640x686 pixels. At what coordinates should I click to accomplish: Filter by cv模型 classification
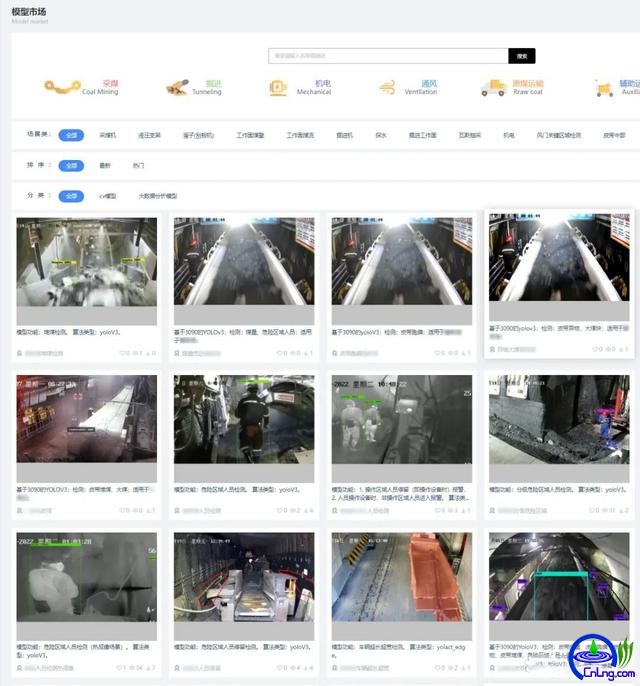tap(108, 196)
